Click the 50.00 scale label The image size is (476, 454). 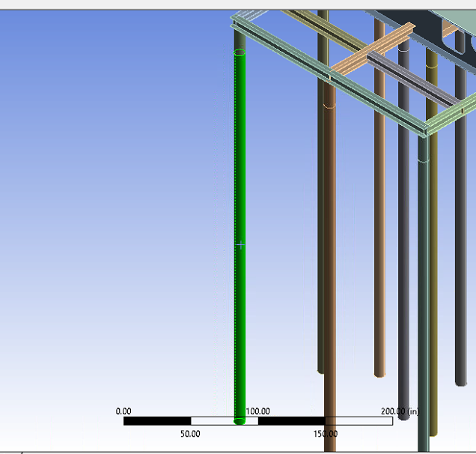(190, 434)
